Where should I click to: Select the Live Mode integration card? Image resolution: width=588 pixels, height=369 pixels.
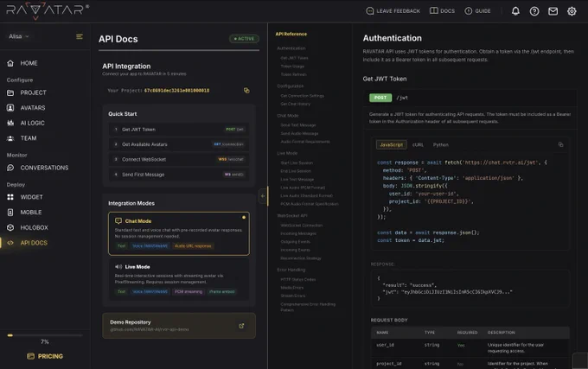pyautogui.click(x=179, y=279)
